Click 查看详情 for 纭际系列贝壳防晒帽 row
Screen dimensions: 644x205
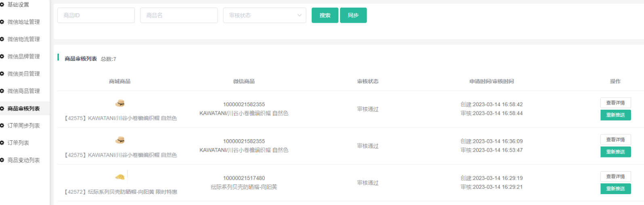615,176
